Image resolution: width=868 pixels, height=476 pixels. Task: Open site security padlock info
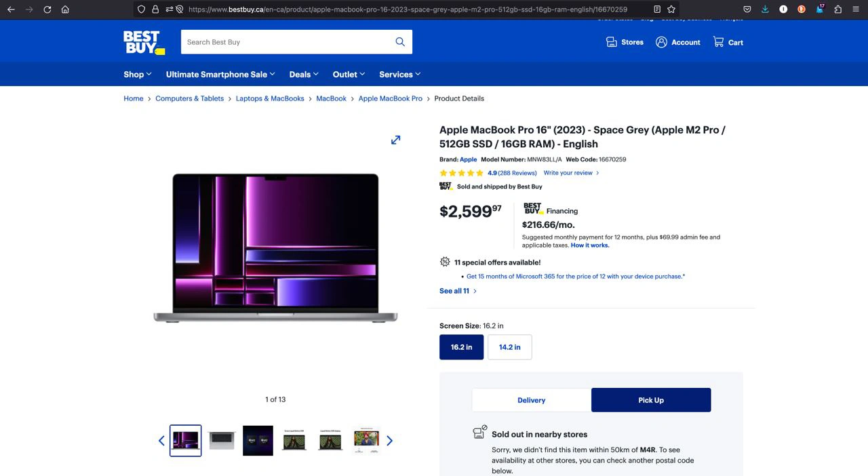(x=155, y=9)
